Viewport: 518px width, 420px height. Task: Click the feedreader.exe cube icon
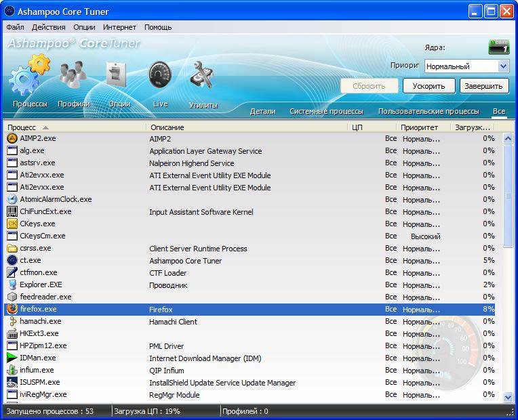pos(12,297)
